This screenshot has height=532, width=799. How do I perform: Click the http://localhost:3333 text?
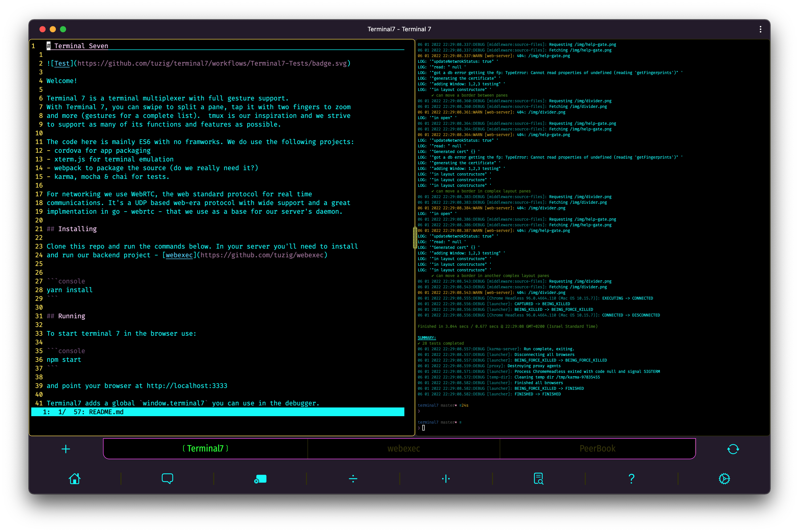187,386
